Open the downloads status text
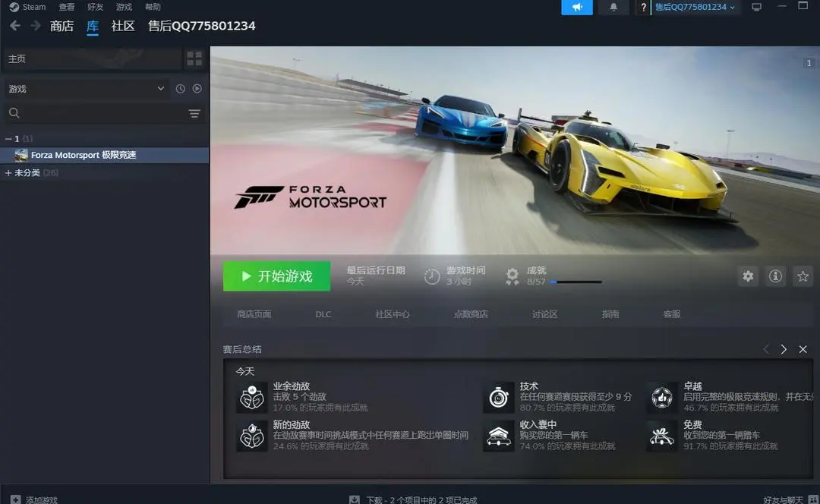The height and width of the screenshot is (504, 820). point(421,499)
